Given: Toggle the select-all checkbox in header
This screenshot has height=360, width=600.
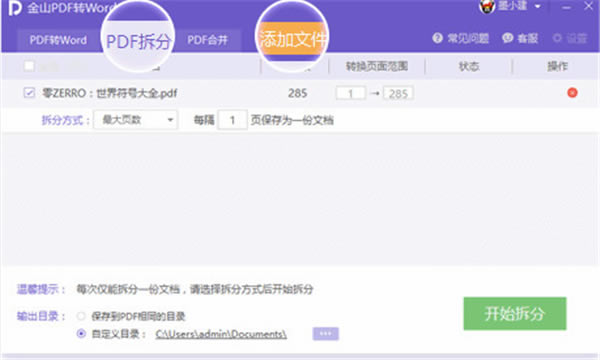Looking at the screenshot, I should tap(29, 66).
